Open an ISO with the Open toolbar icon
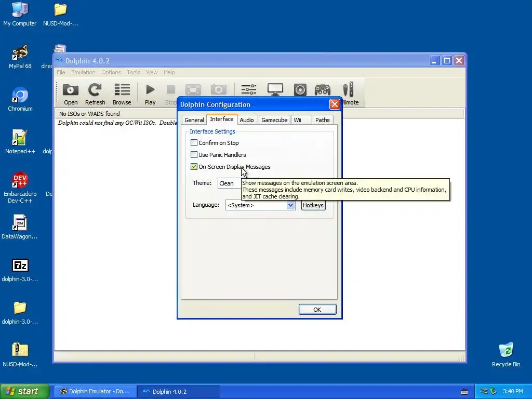This screenshot has height=399, width=532. click(x=71, y=94)
